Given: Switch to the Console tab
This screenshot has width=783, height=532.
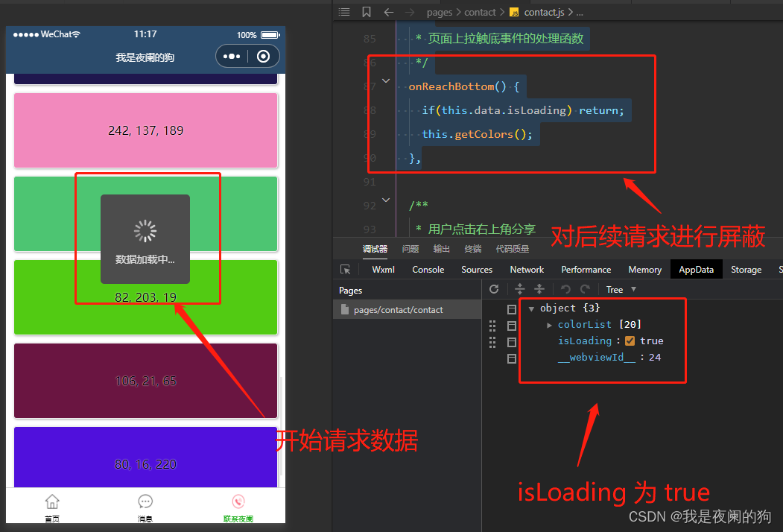Looking at the screenshot, I should [428, 269].
